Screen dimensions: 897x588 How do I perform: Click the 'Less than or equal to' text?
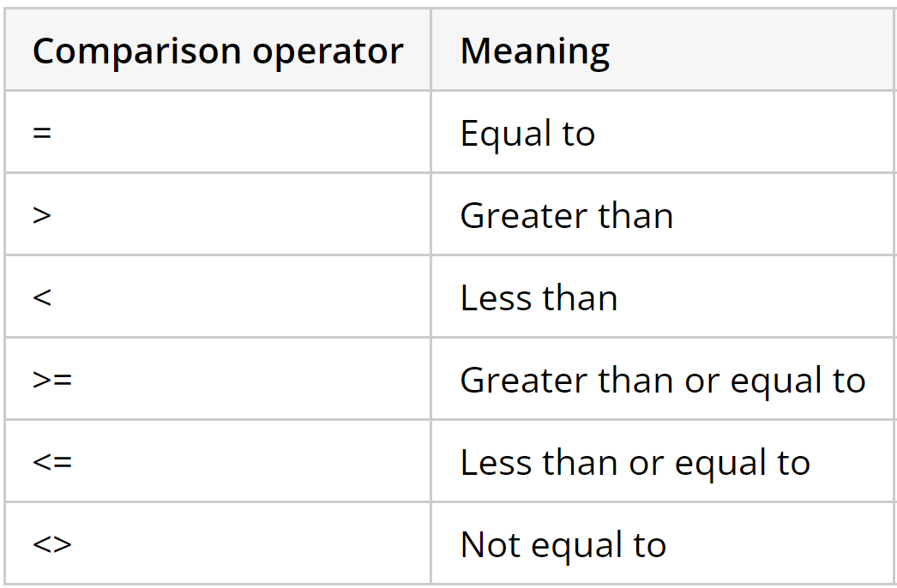point(635,463)
